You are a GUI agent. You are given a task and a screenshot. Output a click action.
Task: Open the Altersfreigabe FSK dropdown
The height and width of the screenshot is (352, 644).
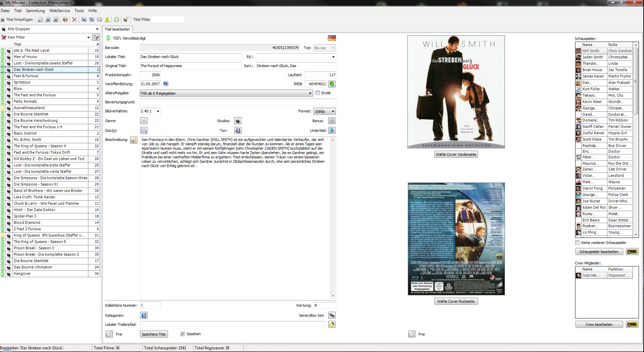226,93
